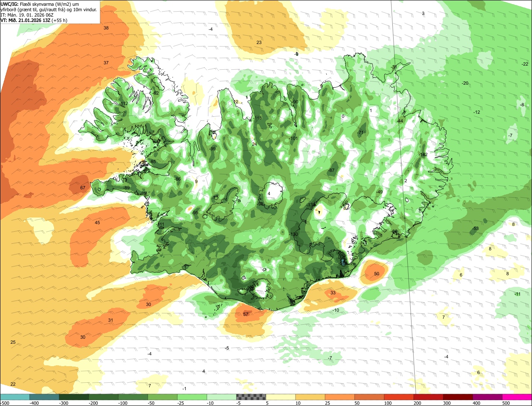Screen dimensions: 532x406
Task: Click the checkered legend swatch between -5 and 5
Action: point(251,397)
